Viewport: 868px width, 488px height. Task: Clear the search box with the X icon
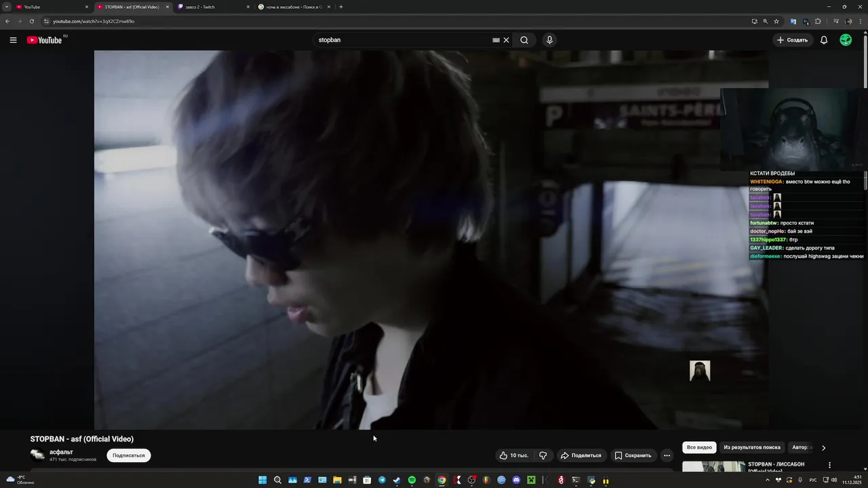(506, 40)
